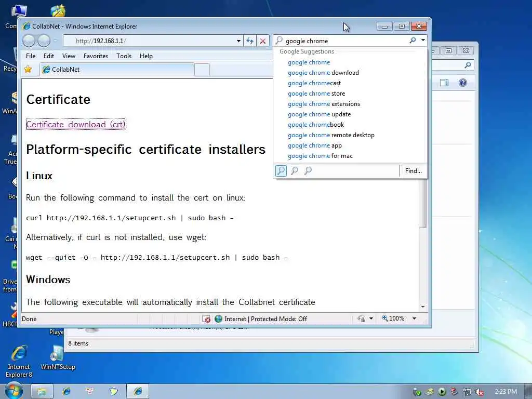Toggle the preview pane icon in background window
Viewport: 532px width, 399px height.
pyautogui.click(x=444, y=83)
